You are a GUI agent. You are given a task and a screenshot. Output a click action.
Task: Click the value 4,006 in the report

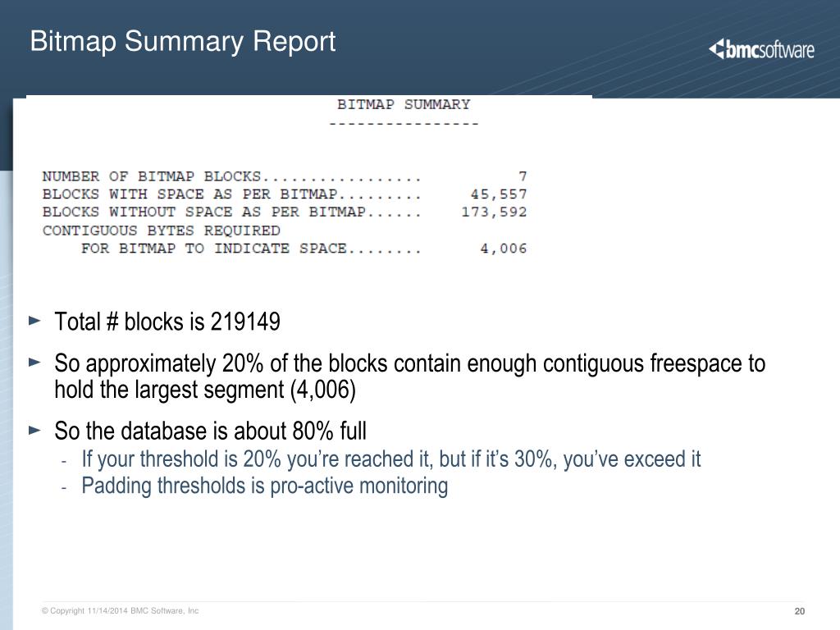tap(503, 249)
